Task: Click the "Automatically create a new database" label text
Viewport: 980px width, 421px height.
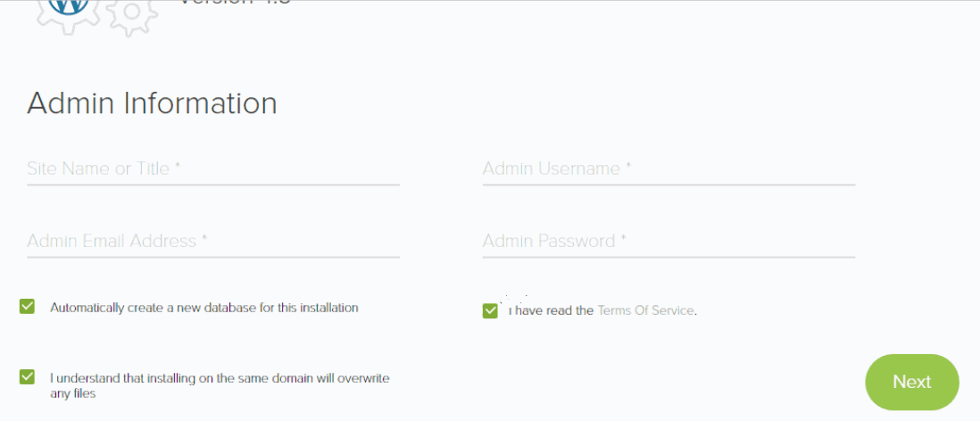Action: [x=203, y=308]
